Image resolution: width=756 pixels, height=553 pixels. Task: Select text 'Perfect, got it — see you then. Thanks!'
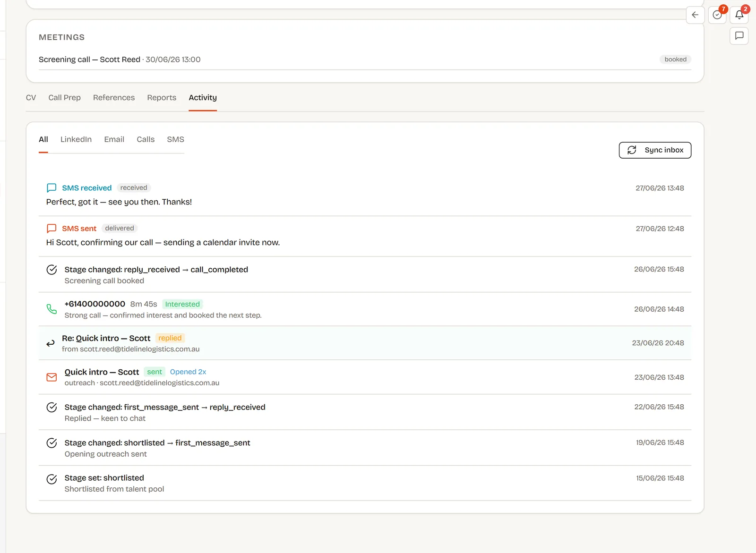pos(119,202)
